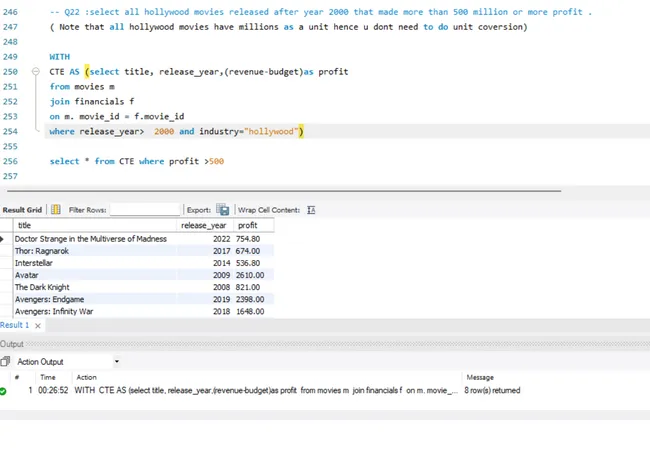
Task: Collapse the CTE block fold marker on line 250
Action: click(x=36, y=71)
